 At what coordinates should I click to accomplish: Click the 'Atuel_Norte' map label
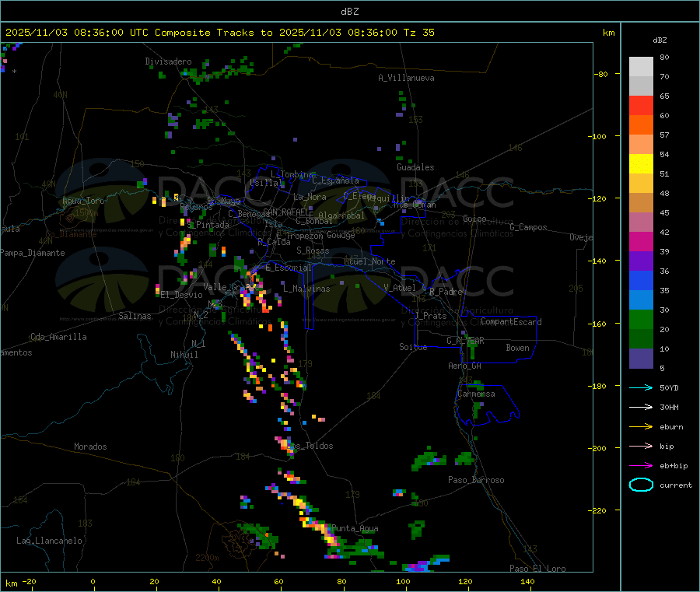[369, 261]
